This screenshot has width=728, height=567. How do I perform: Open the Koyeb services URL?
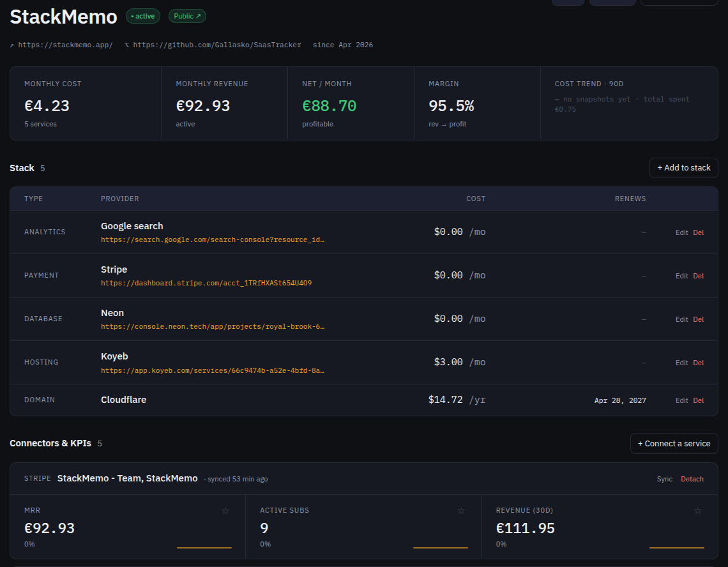tap(213, 370)
